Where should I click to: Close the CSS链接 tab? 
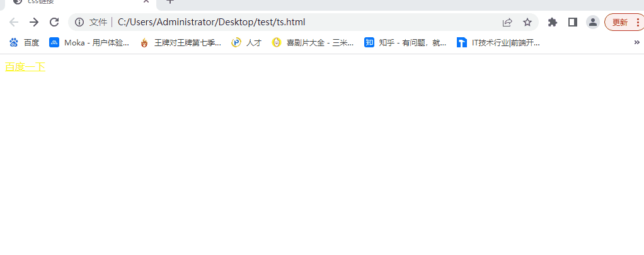(146, 1)
